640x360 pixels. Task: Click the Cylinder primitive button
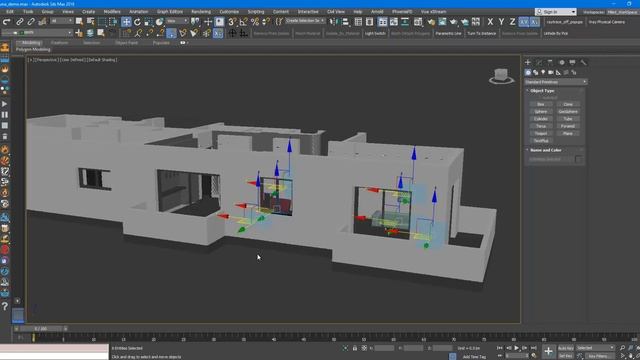click(541, 119)
